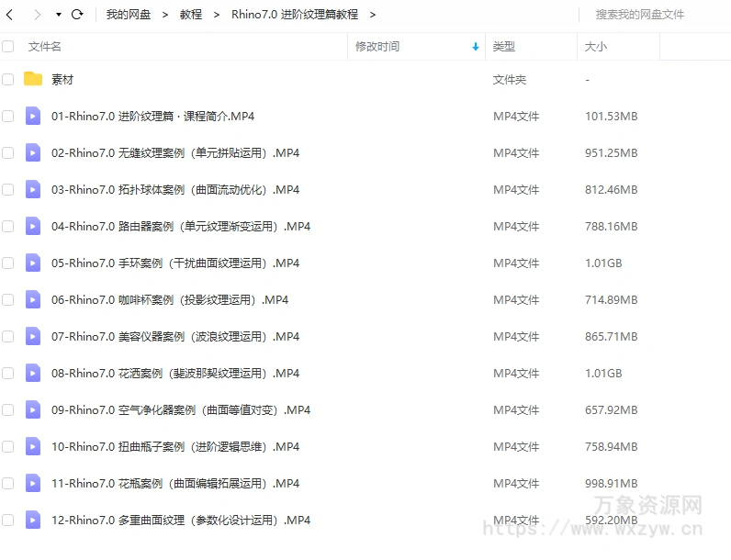Tick checkbox for 10-Rhino7.0 扭曲瓶子案例
Viewport: 731px width, 560px height.
click(x=8, y=447)
